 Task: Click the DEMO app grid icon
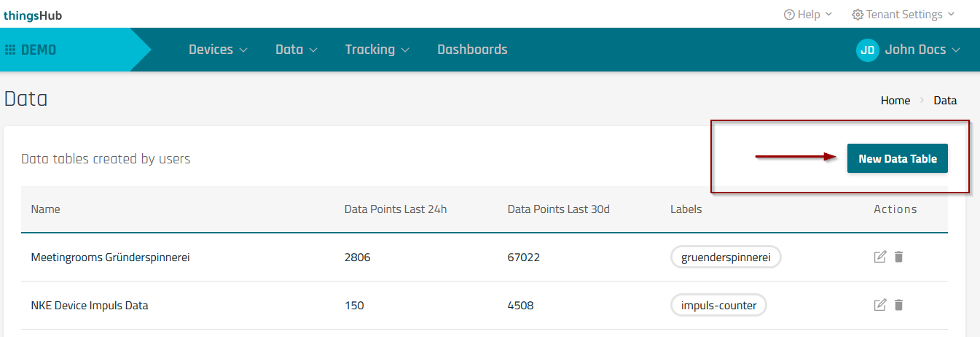pos(11,50)
